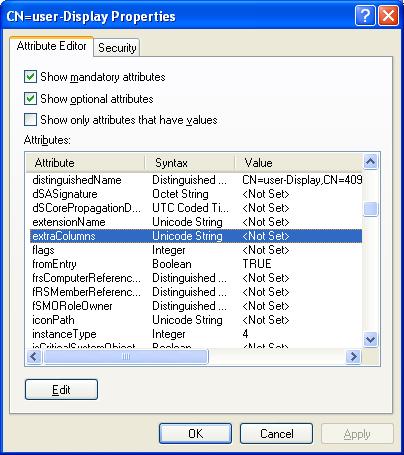404x455 pixels.
Task: Click the horizontal scroll left arrow
Action: click(34, 357)
